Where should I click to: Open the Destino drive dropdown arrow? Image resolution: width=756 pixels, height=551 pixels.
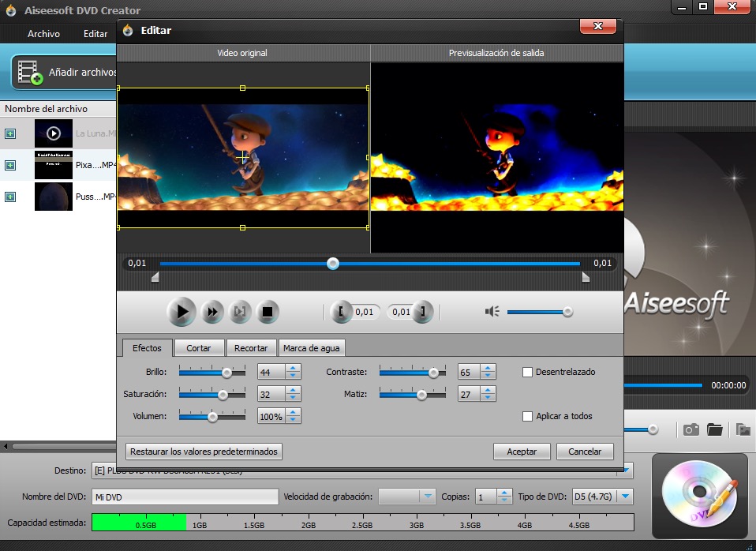627,470
